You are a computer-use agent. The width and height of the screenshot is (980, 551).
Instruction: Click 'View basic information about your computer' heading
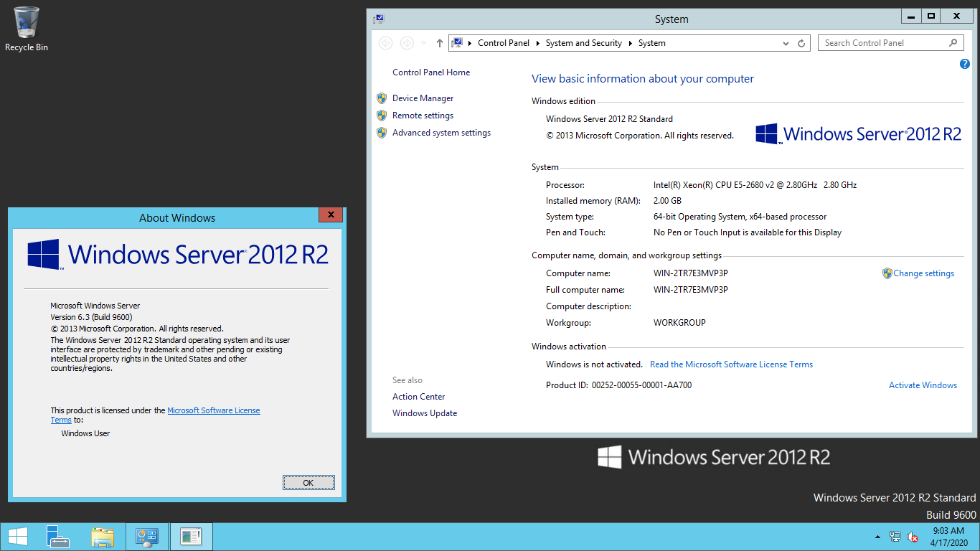click(x=643, y=79)
